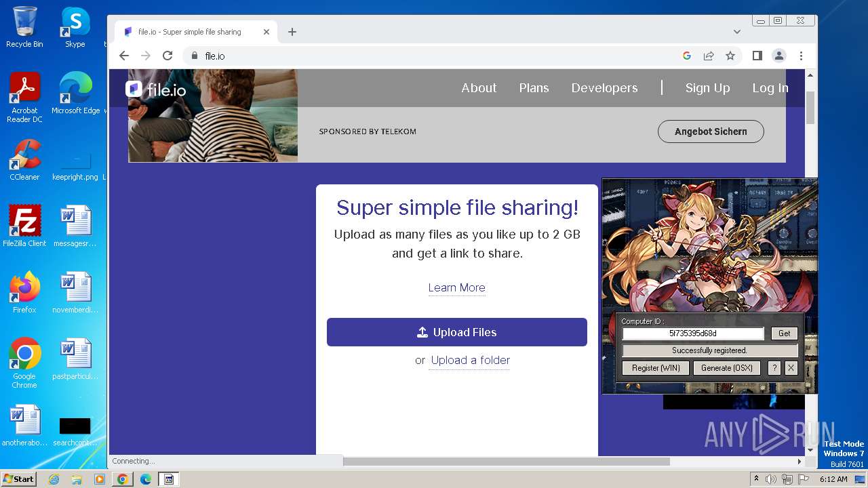Select messagesr Word document on desktop
Screen dimensions: 868x488
[x=75, y=226]
